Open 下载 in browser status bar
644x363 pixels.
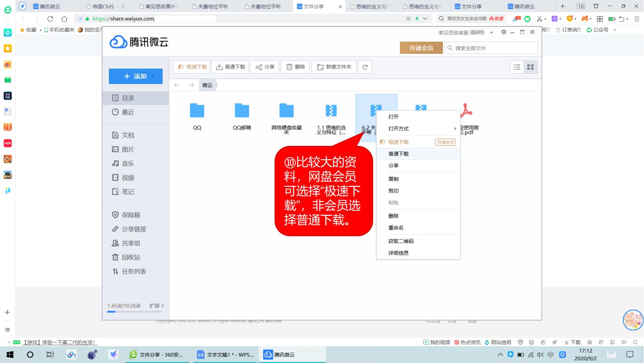[572, 342]
